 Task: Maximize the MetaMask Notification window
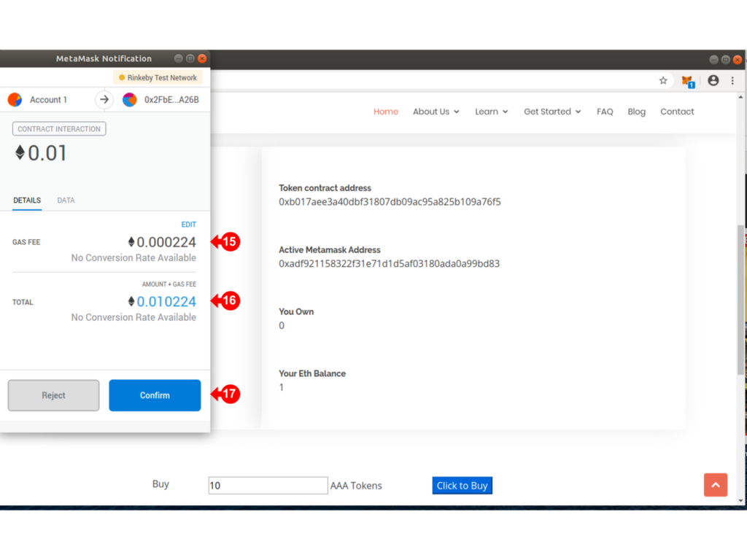[x=190, y=58]
